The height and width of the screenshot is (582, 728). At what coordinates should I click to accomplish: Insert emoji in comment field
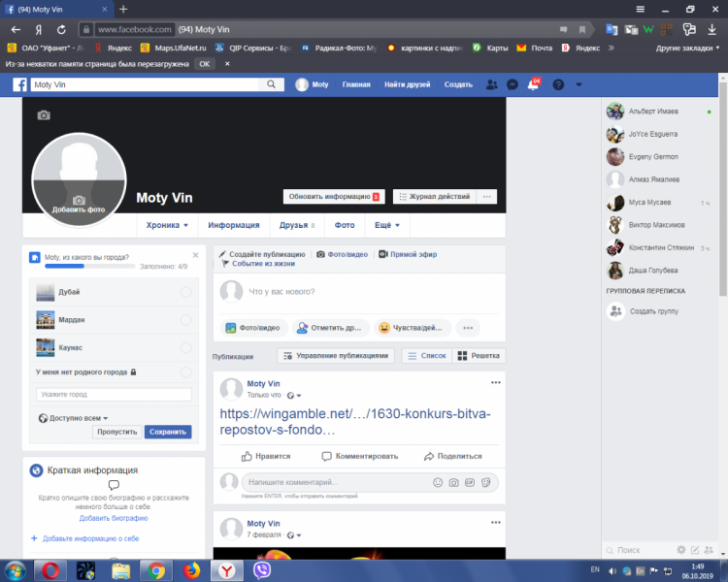(x=438, y=482)
